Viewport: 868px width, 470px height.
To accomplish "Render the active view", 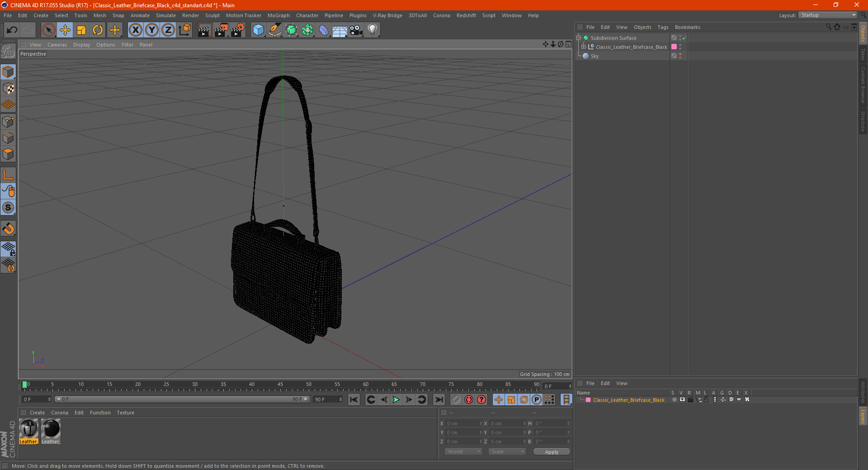I will 204,30.
